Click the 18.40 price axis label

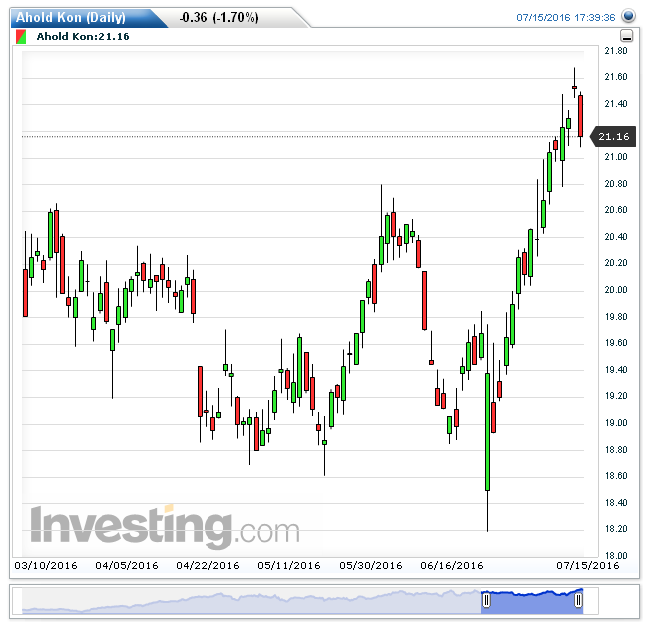pos(616,503)
